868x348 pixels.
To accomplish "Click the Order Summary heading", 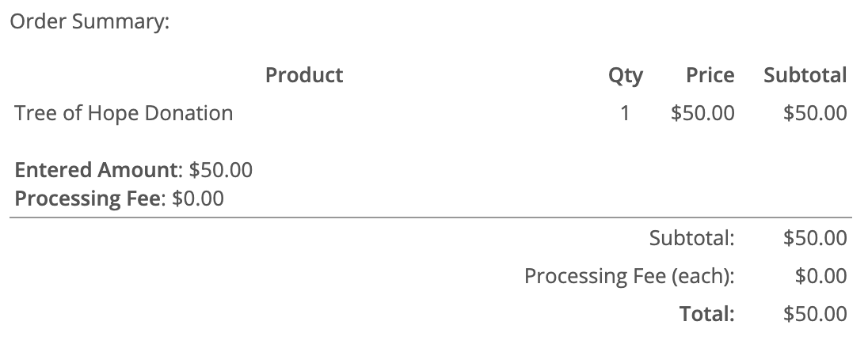I will pos(89,22).
